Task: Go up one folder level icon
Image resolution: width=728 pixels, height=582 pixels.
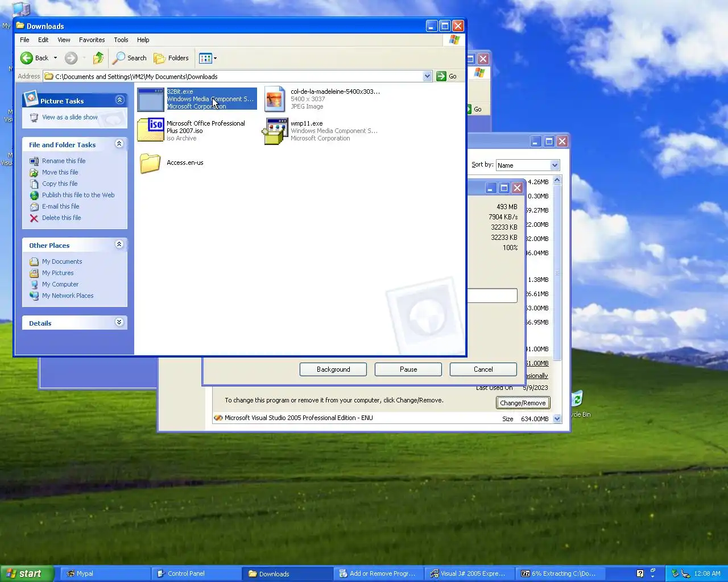Action: (98, 58)
